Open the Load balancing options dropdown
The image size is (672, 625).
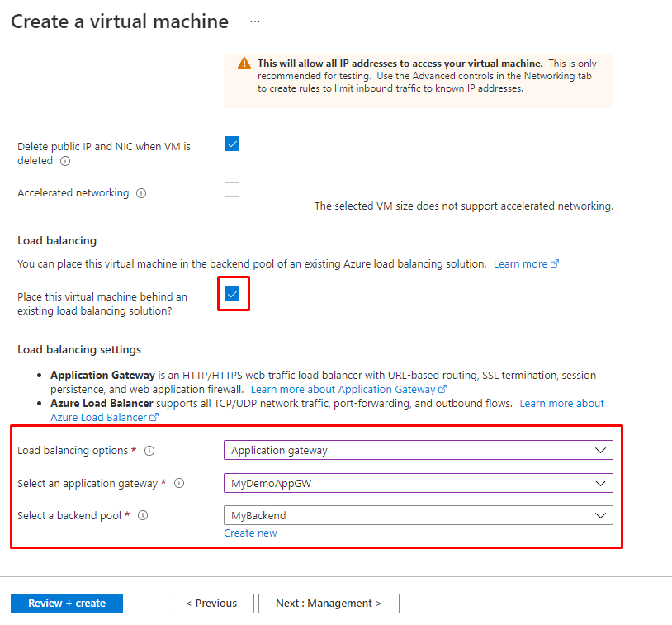[x=418, y=450]
